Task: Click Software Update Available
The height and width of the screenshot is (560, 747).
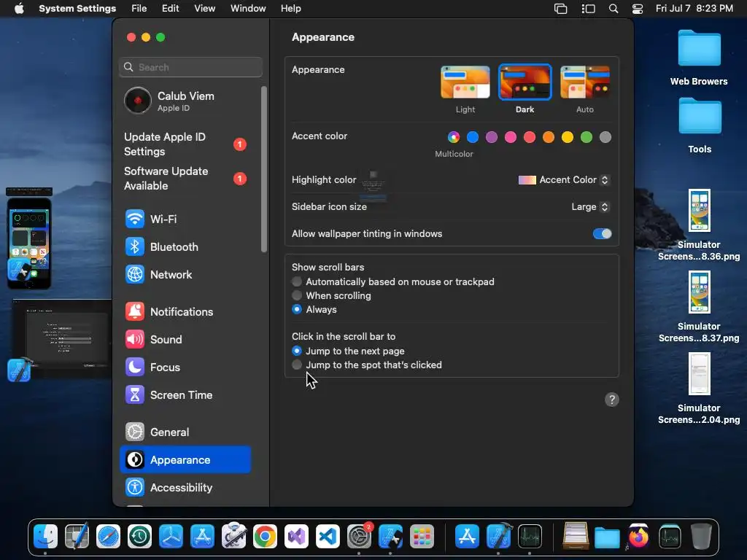Action: coord(185,179)
